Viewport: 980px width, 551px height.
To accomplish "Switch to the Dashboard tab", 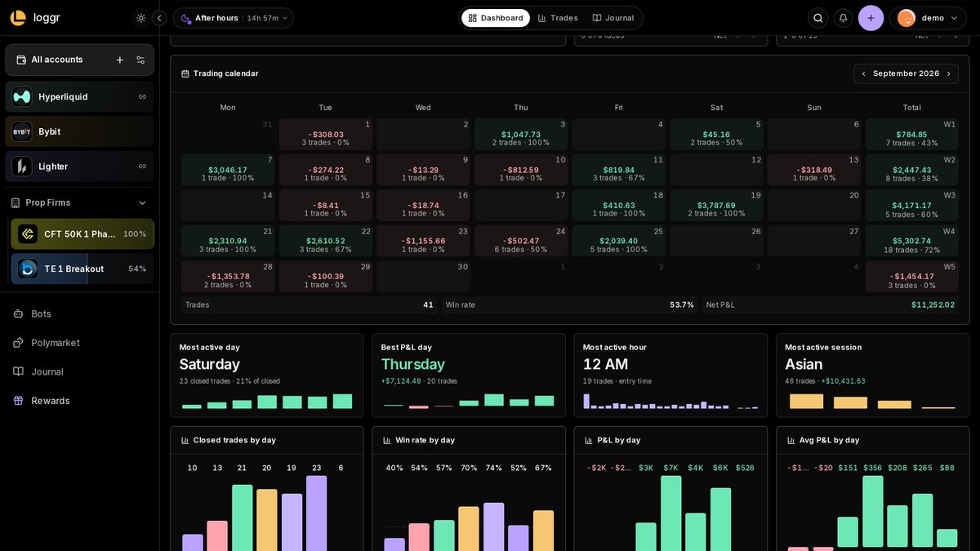I will (496, 18).
